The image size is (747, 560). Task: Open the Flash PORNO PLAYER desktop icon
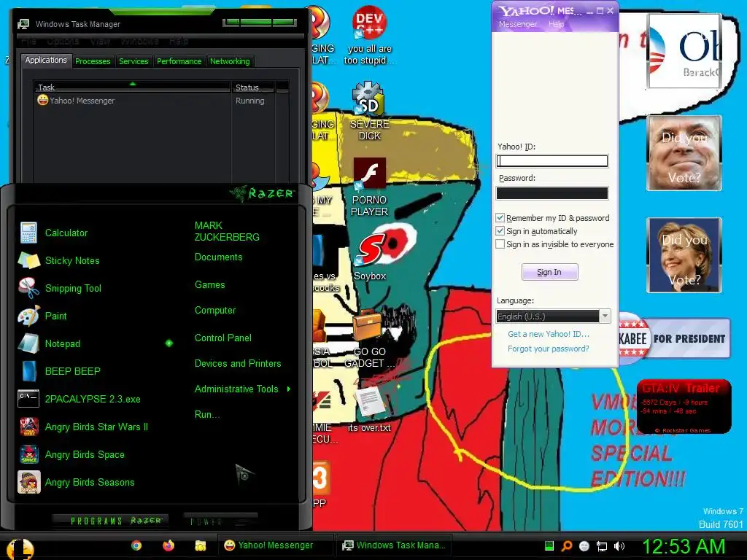point(369,187)
